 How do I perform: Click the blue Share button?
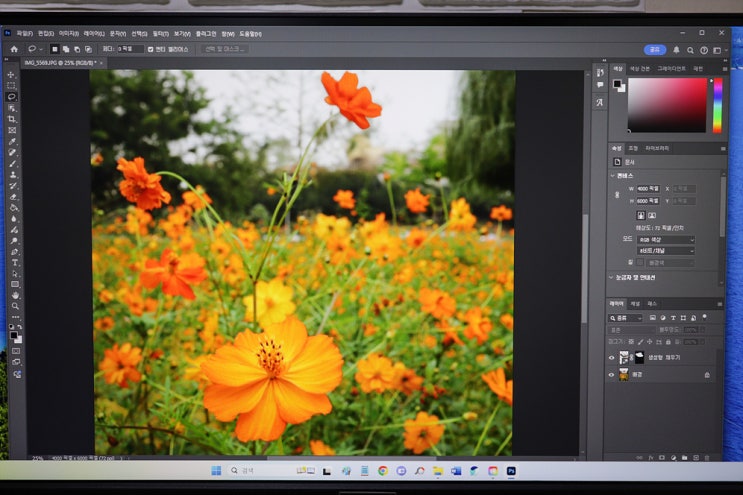[x=655, y=49]
